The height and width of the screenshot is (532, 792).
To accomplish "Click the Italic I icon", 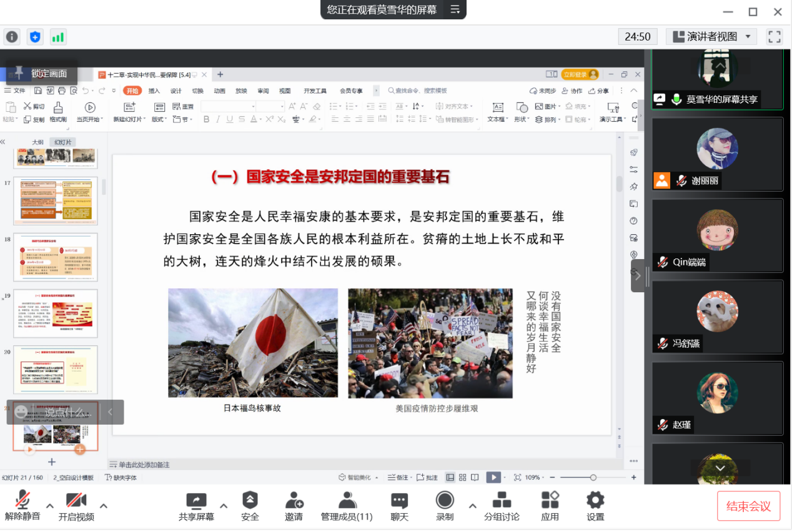I will 218,119.
